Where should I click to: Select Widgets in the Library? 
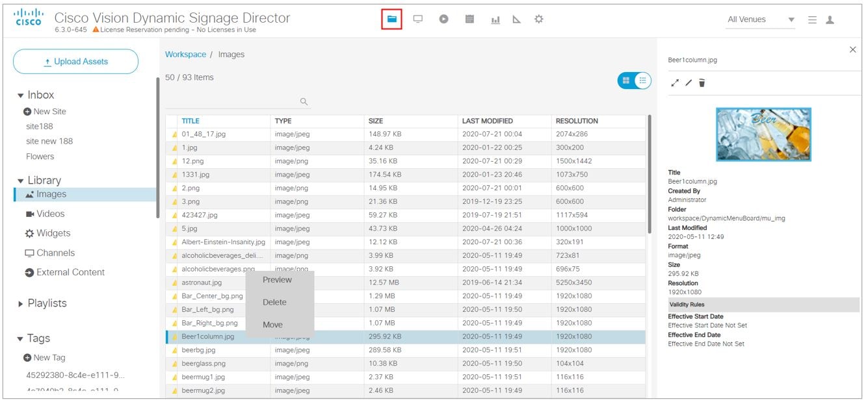(47, 233)
